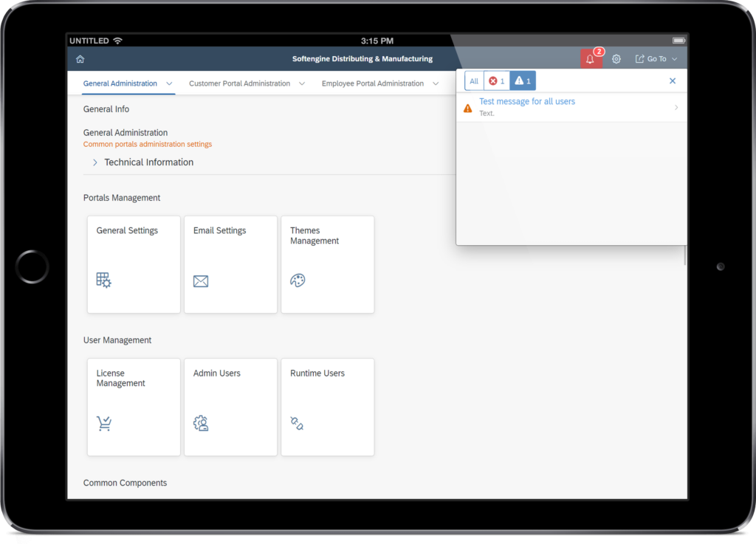756x544 pixels.
Task: Click the Runtime Users plug icon
Action: pos(297,423)
